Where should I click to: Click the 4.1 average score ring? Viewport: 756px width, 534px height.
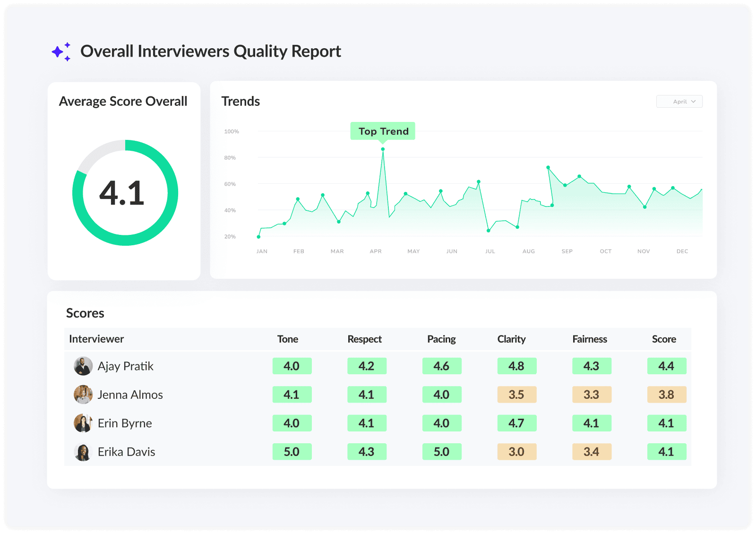tap(125, 193)
